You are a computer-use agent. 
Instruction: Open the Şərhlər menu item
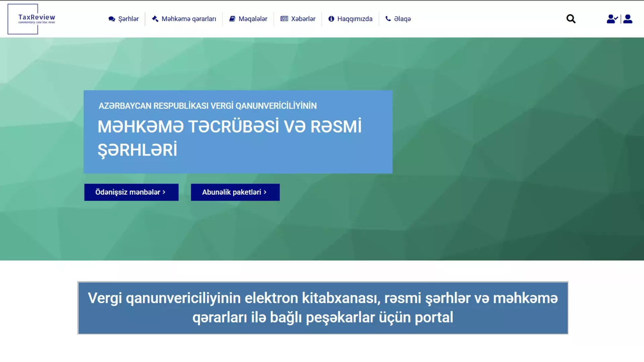128,19
